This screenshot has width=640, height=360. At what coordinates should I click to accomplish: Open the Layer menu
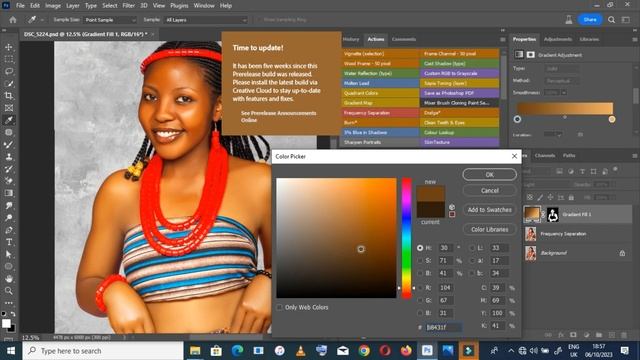(73, 6)
